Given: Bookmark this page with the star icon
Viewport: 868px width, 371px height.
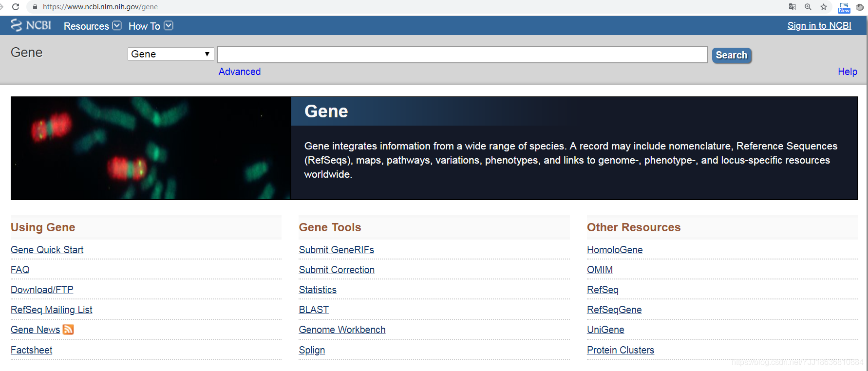Looking at the screenshot, I should click(824, 7).
